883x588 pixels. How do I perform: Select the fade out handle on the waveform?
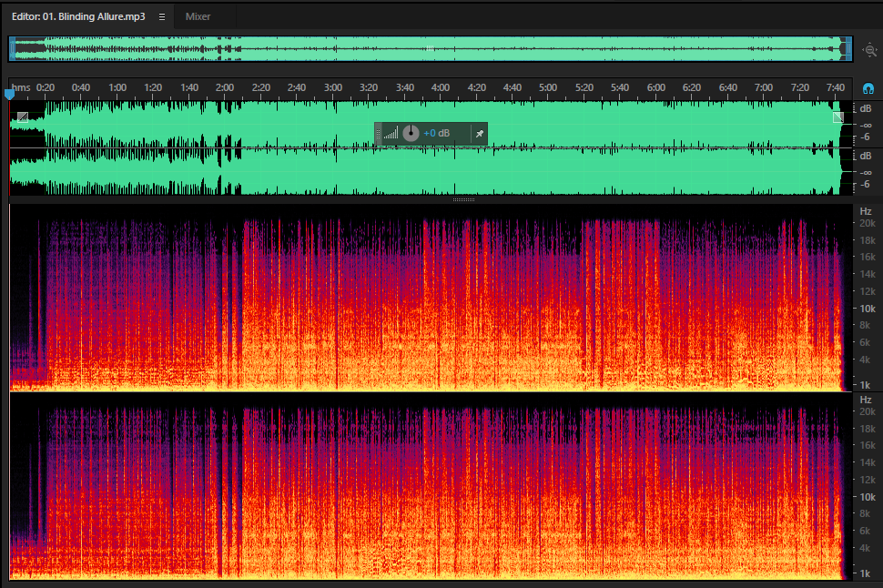(x=838, y=117)
